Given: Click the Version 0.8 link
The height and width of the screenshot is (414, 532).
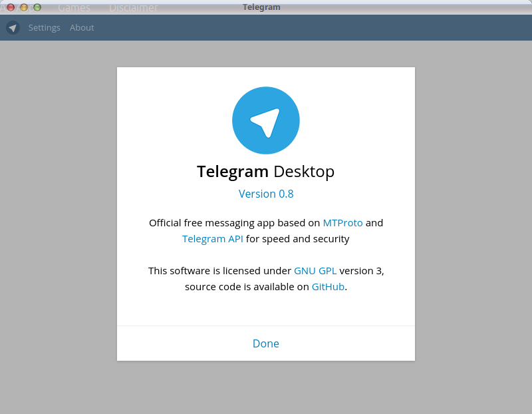Looking at the screenshot, I should [x=265, y=194].
